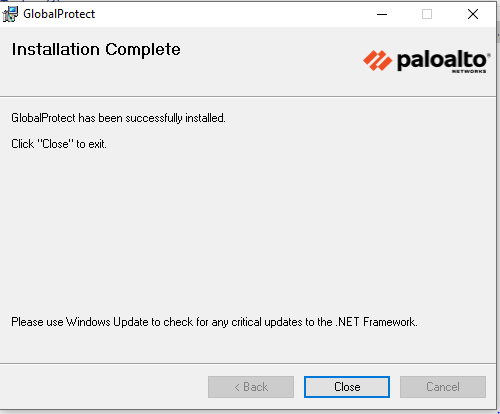The width and height of the screenshot is (500, 414).
Task: Click the "paloalto" wordmark text
Action: point(442,60)
